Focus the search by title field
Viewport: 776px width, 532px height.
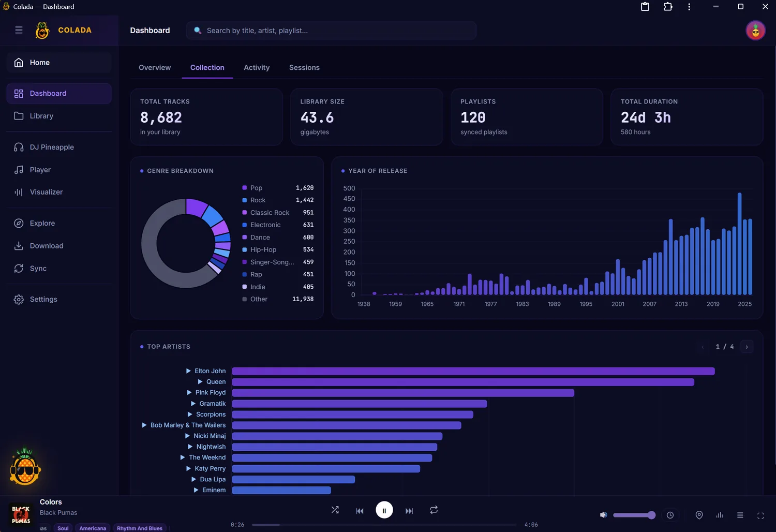click(331, 31)
